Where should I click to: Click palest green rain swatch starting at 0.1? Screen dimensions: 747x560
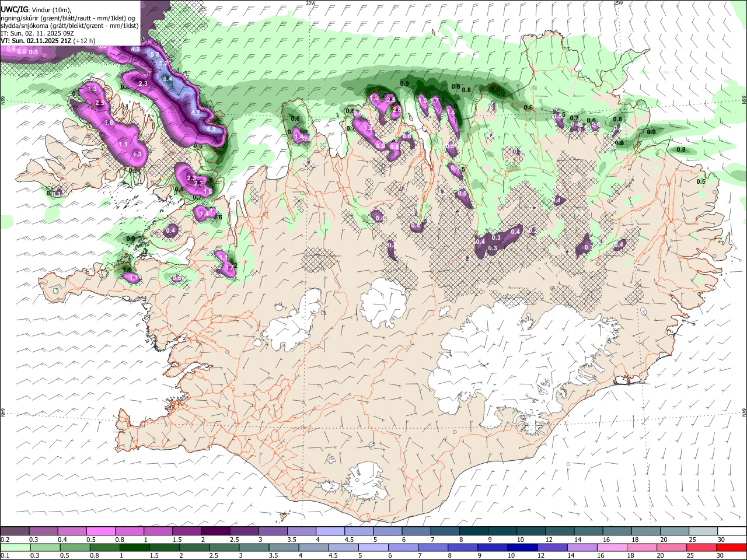point(15,548)
